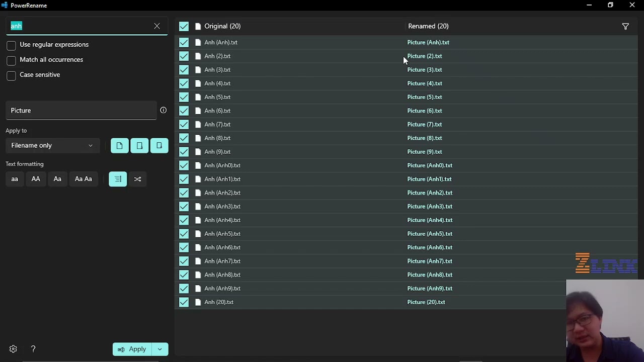Click the Original (20) column header
The height and width of the screenshot is (362, 644).
(x=222, y=26)
